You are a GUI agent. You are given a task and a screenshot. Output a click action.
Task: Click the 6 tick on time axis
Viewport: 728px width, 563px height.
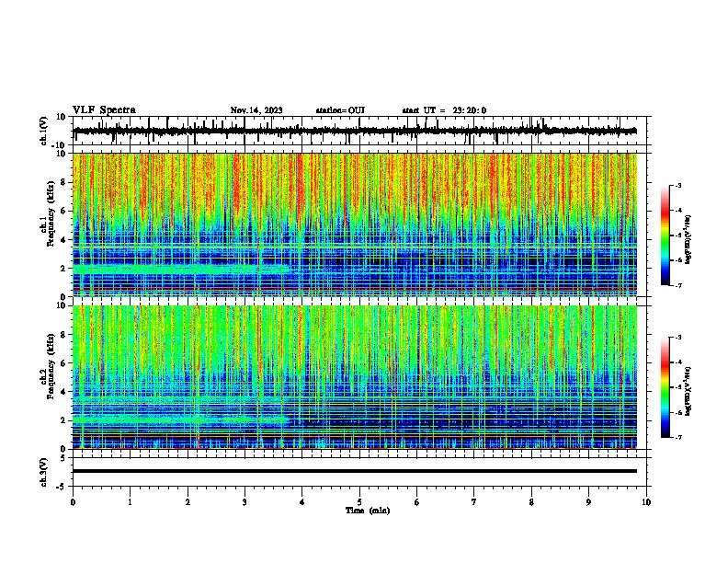point(417,502)
